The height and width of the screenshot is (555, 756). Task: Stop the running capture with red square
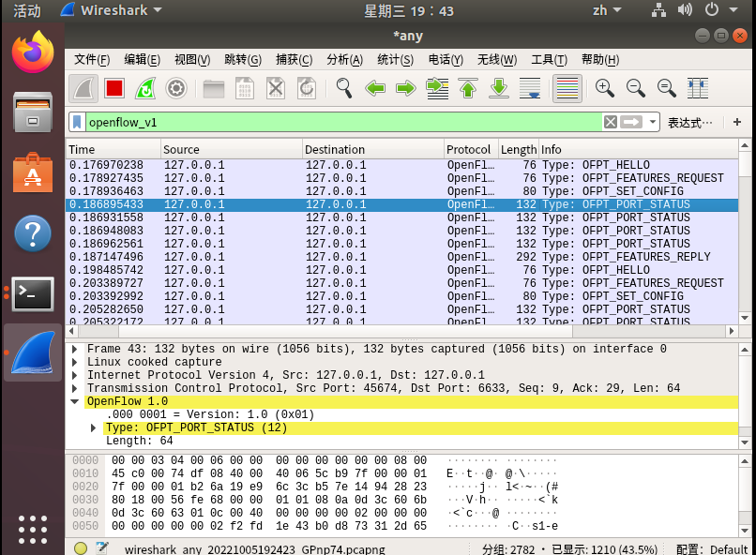(114, 89)
